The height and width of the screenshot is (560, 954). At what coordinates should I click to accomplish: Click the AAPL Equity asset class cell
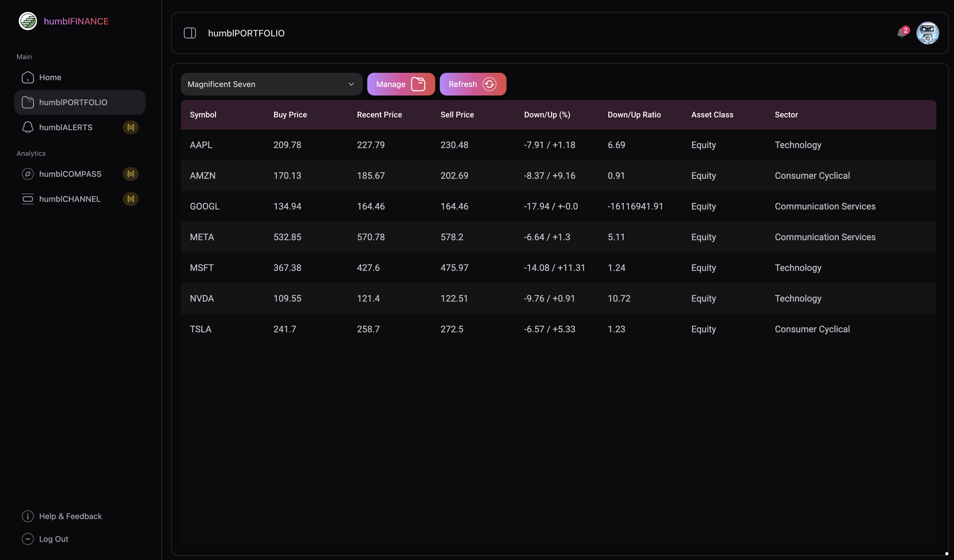(x=703, y=145)
